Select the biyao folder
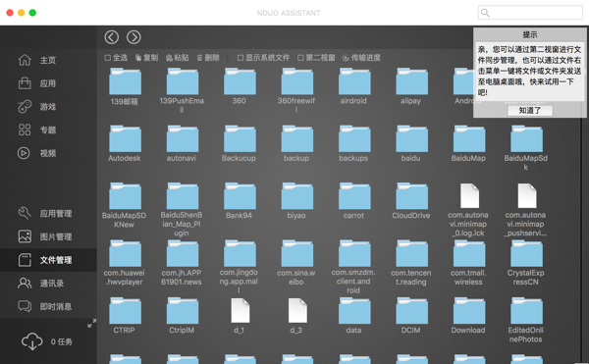The image size is (589, 364). pos(296,196)
